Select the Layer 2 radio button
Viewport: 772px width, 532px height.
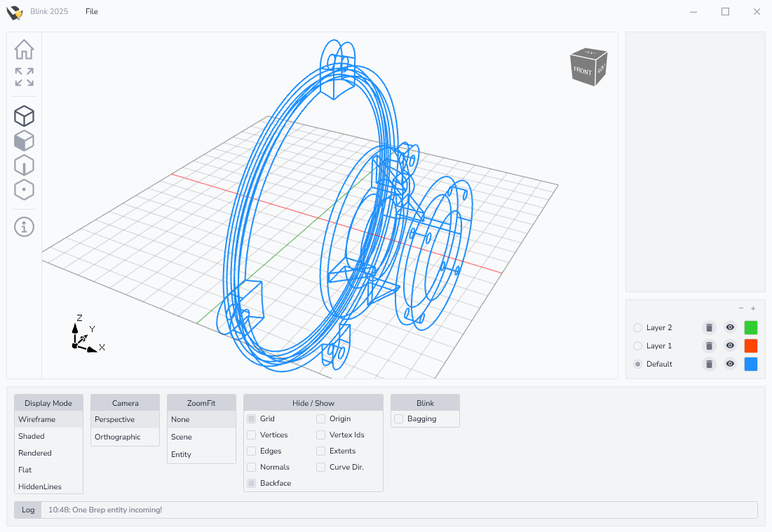(637, 327)
